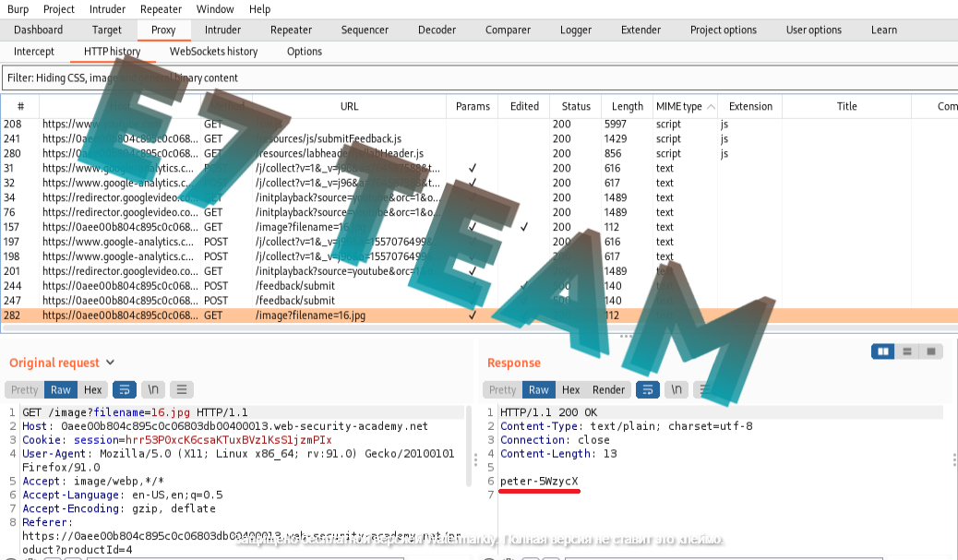Switch to the Target tab
Screen dimensions: 958x560
107,30
